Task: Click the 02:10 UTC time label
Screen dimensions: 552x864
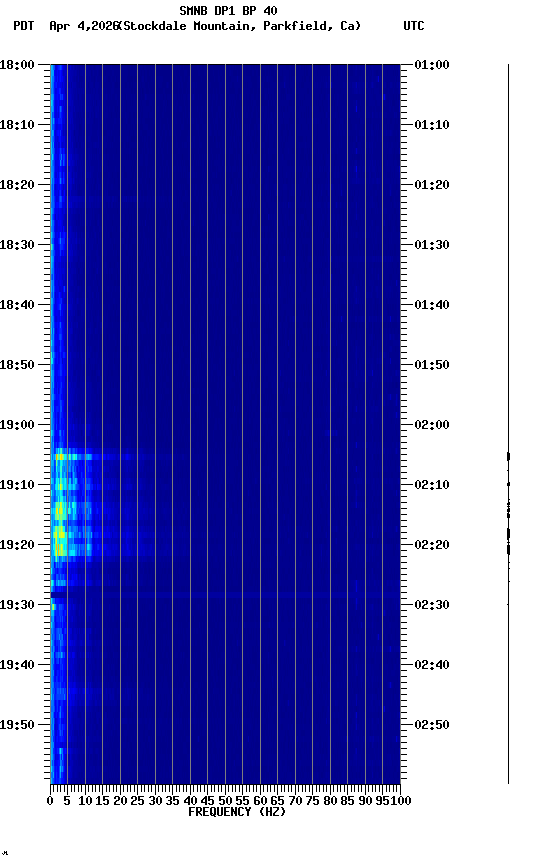Action: (x=432, y=485)
